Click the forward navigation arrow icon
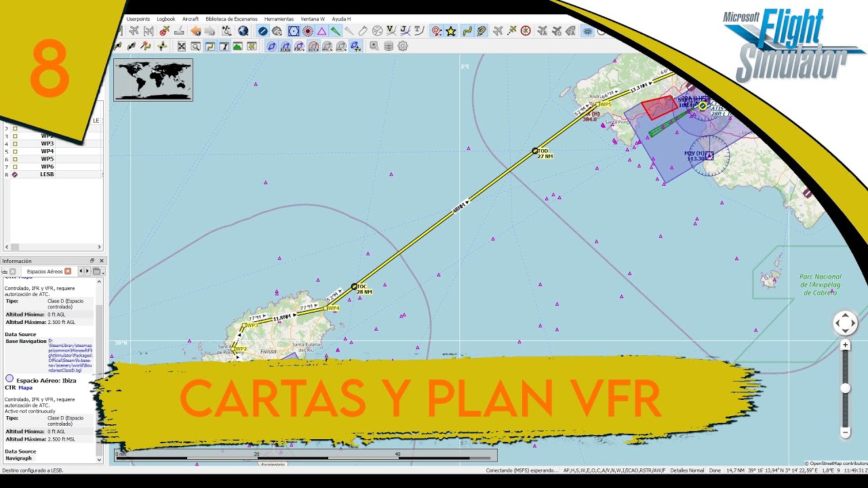This screenshot has width=868, height=488. (210, 30)
